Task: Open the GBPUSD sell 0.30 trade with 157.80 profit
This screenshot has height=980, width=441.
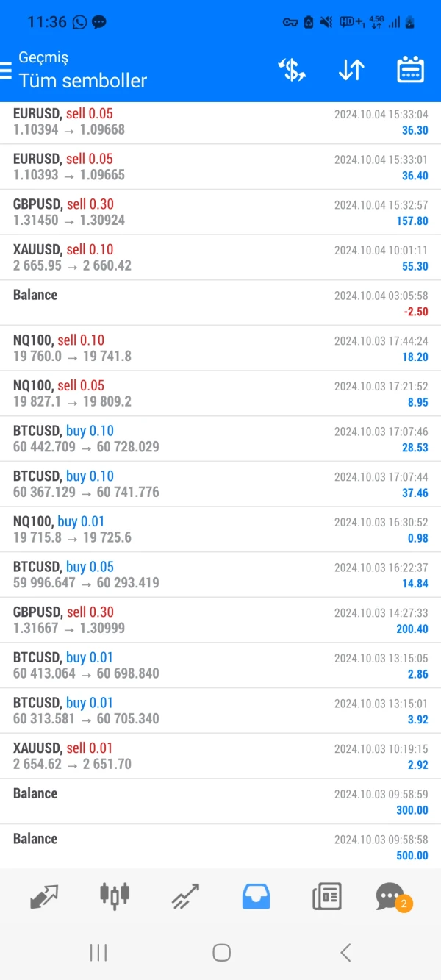Action: [220, 212]
